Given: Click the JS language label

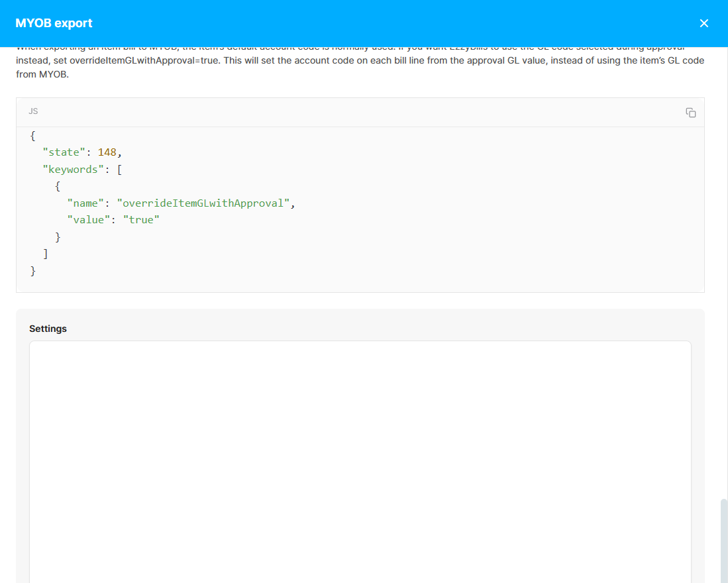Looking at the screenshot, I should 33,111.
